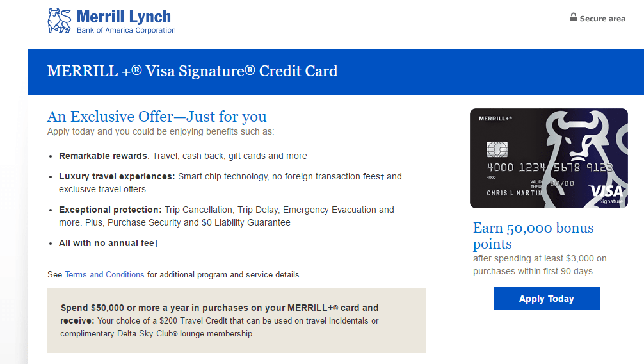
Task: Click the padlock Secure area icon
Action: (574, 17)
